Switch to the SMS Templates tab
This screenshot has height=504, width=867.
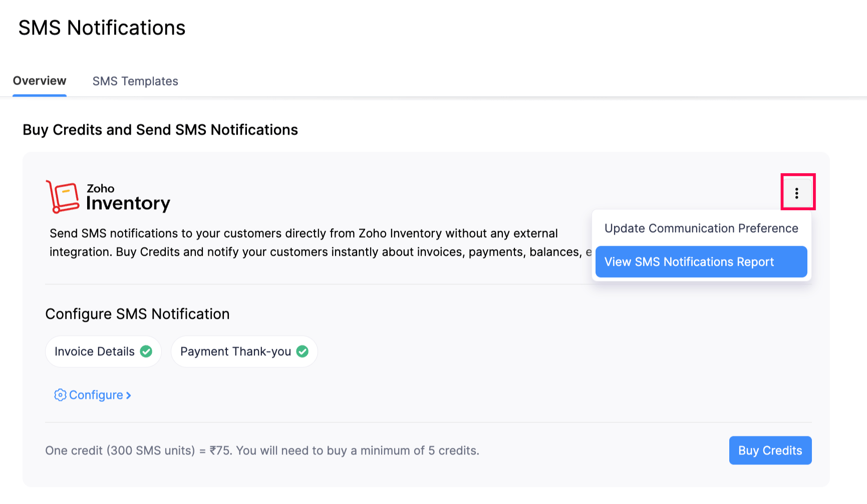point(135,81)
